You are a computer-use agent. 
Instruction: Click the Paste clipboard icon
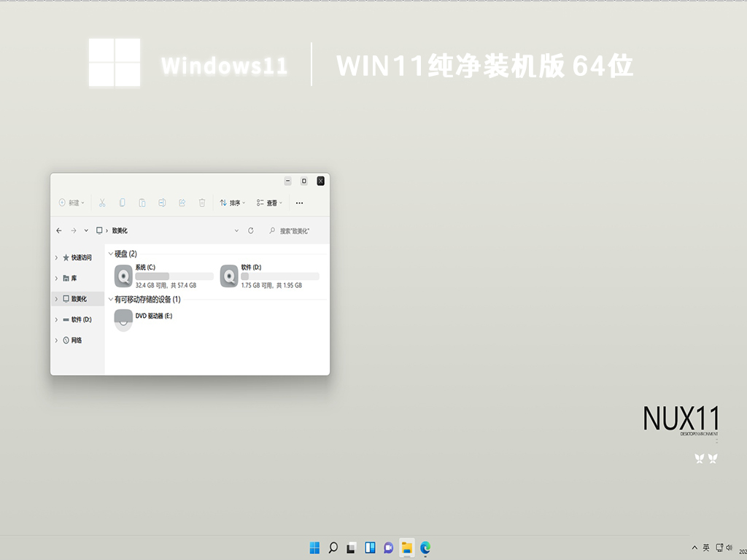click(x=142, y=203)
